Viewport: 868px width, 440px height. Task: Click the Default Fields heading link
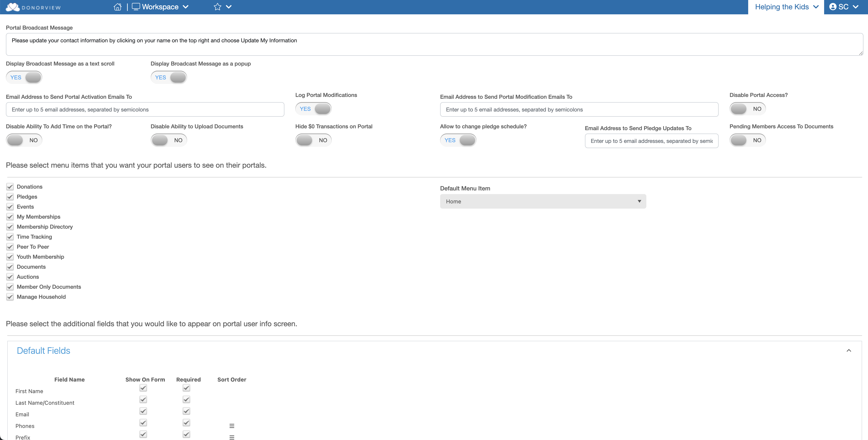pyautogui.click(x=43, y=351)
